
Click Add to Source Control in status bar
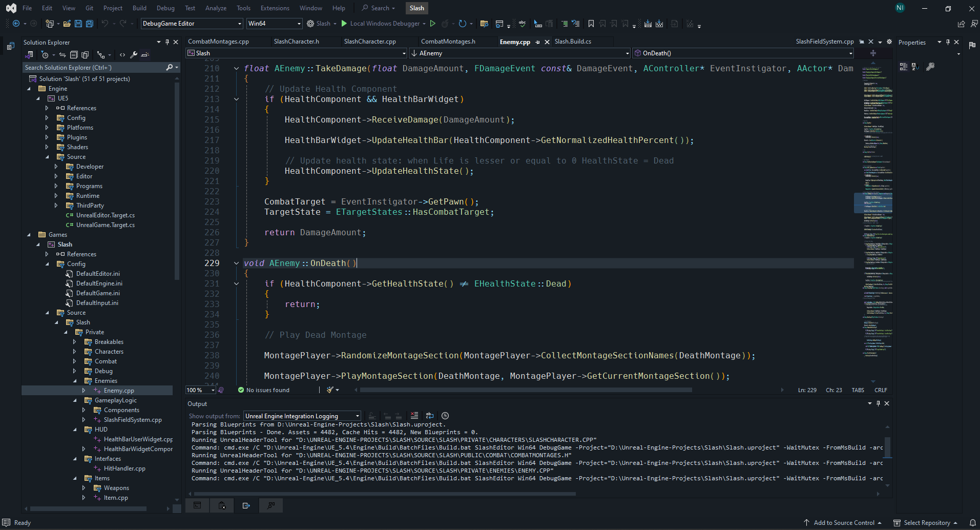click(x=843, y=523)
